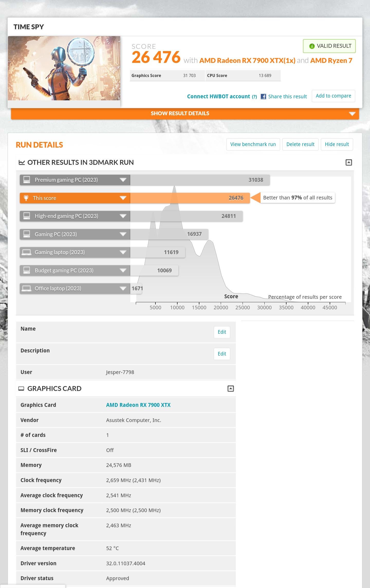Click AMD Radeon RX 7900 XTX(1x) in score header
Screen dimensions: 370x588
pyautogui.click(x=247, y=61)
